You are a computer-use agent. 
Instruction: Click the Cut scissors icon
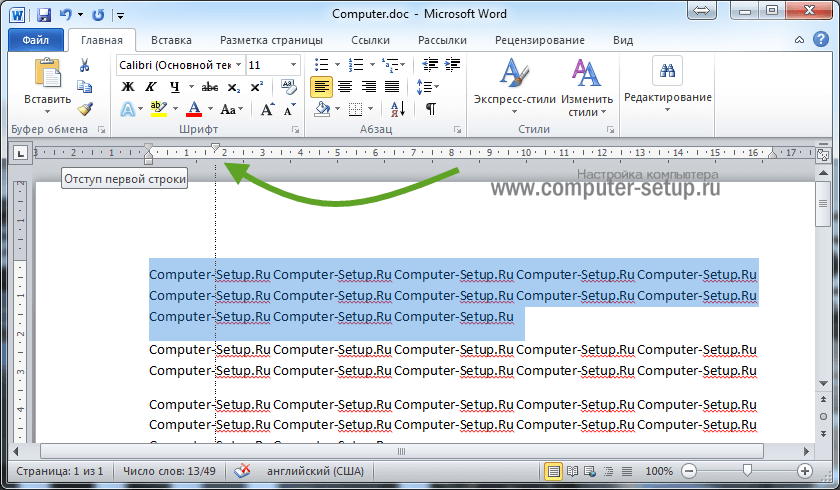pos(85,65)
